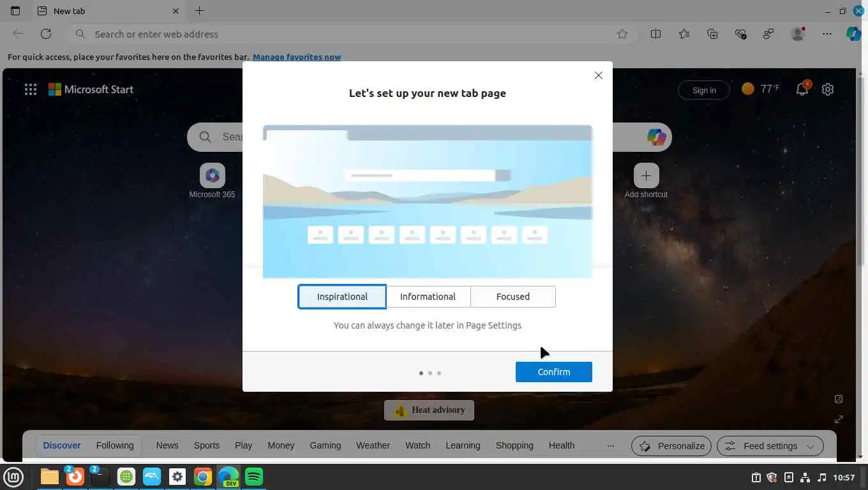
Task: Open the Watch feed category
Action: (418, 445)
